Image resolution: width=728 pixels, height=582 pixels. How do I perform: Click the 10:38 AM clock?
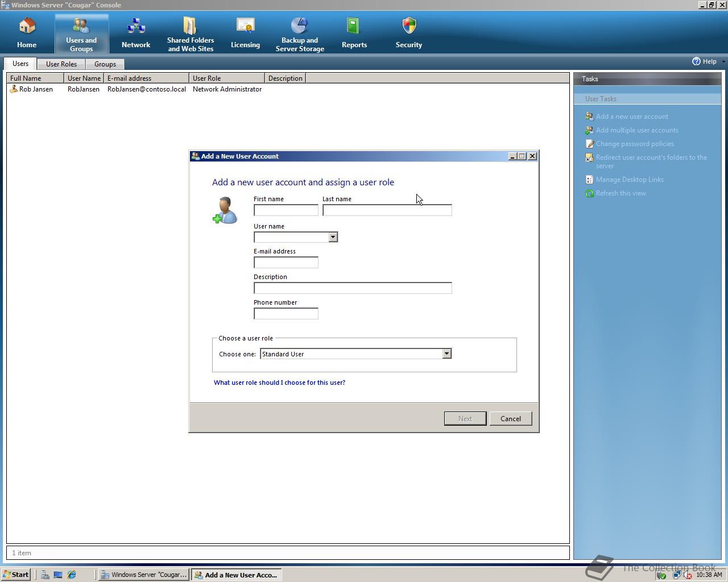click(x=709, y=575)
